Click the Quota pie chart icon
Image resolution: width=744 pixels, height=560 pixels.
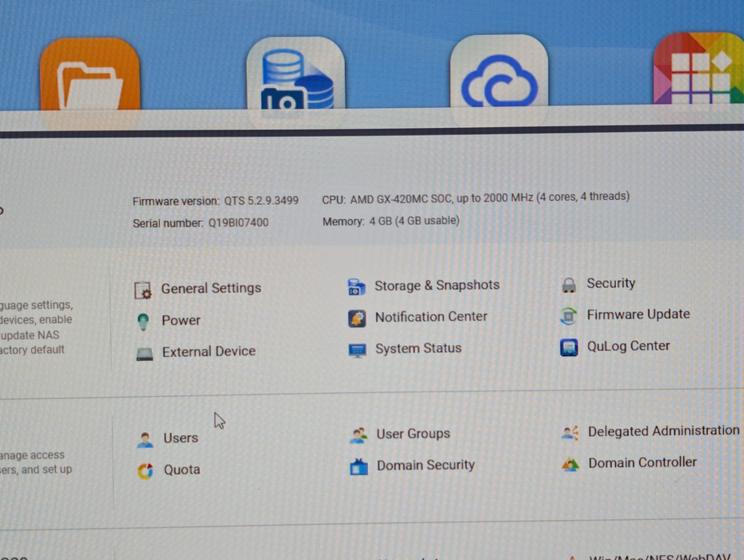point(145,470)
